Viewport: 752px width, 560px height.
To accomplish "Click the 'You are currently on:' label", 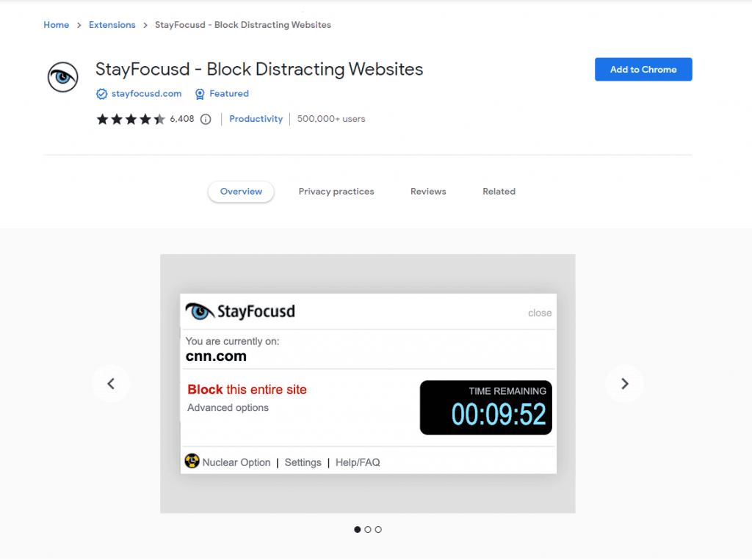I will 233,341.
